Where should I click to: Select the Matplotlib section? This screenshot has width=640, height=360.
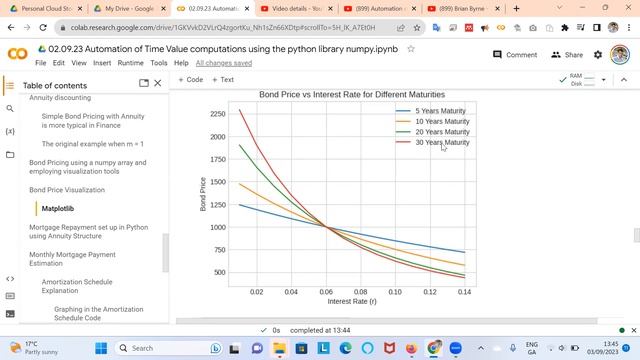(x=58, y=209)
